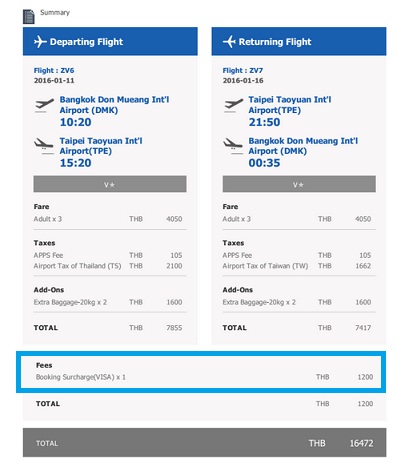Click the Departing Flight airplane icon
The image size is (397, 467).
tap(40, 42)
